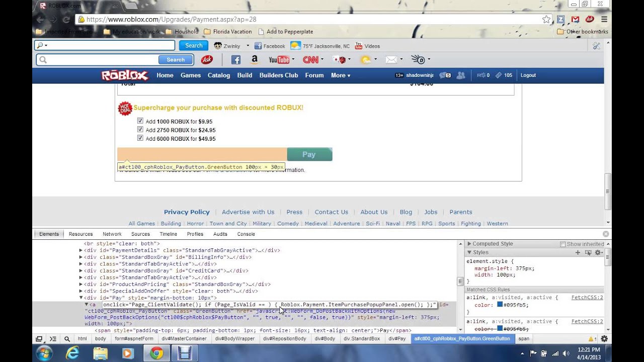Open the Florida Vacation bookmark folder
Screen dimensions: 644x362
coord(227,32)
